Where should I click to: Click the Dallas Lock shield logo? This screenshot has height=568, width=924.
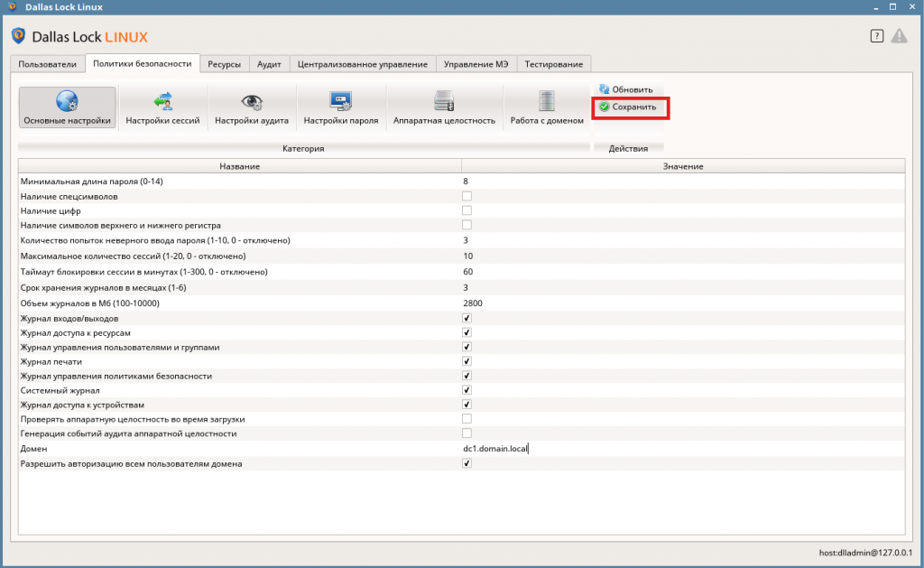click(x=18, y=36)
